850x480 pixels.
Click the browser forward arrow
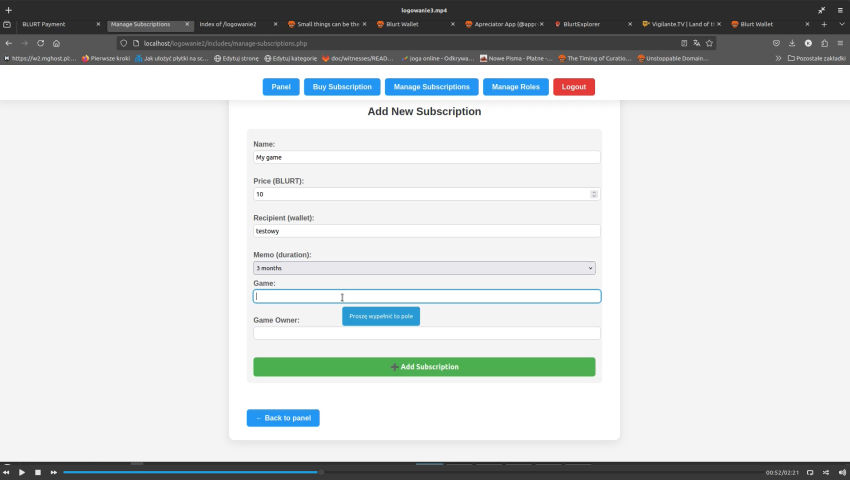(x=24, y=43)
